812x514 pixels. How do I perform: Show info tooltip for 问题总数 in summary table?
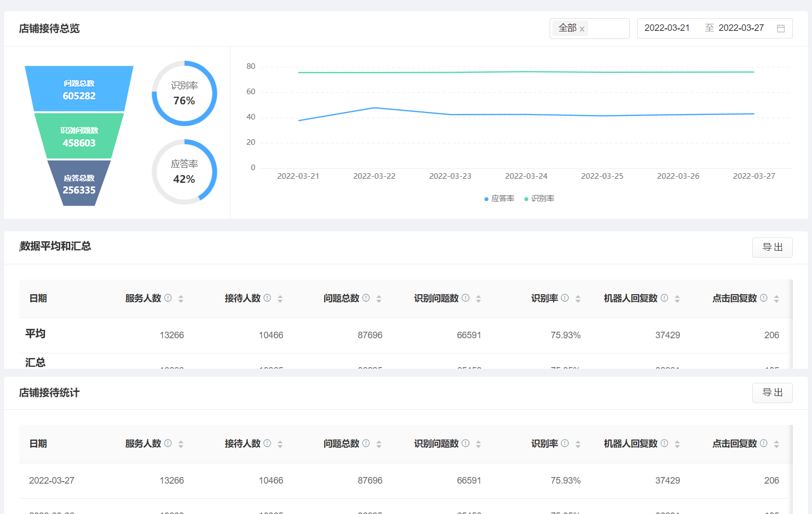click(366, 298)
